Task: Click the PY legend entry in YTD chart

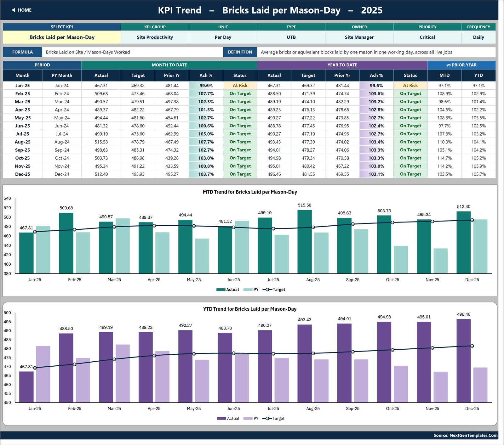Action: [x=251, y=419]
